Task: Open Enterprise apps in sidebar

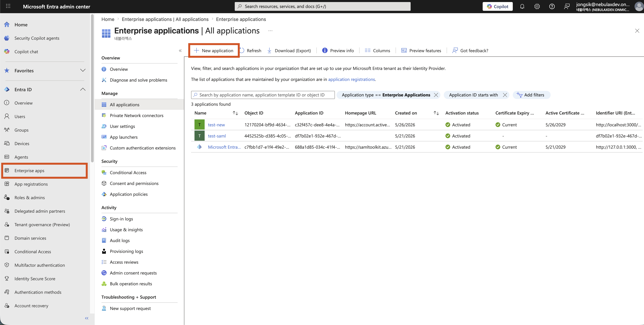Action: coord(44,170)
